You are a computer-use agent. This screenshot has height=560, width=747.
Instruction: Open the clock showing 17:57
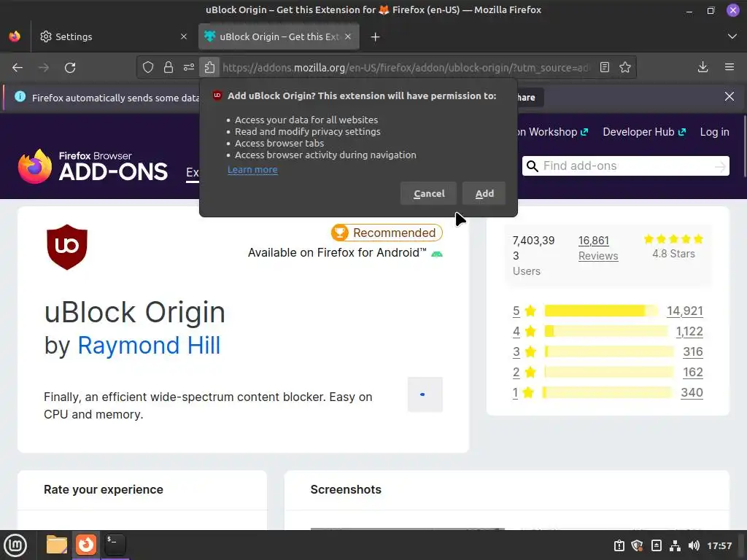(x=719, y=545)
